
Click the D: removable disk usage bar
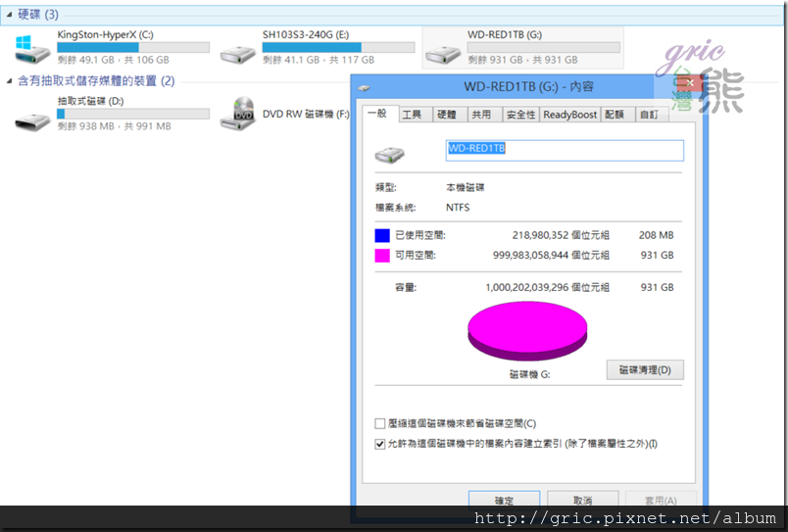133,114
